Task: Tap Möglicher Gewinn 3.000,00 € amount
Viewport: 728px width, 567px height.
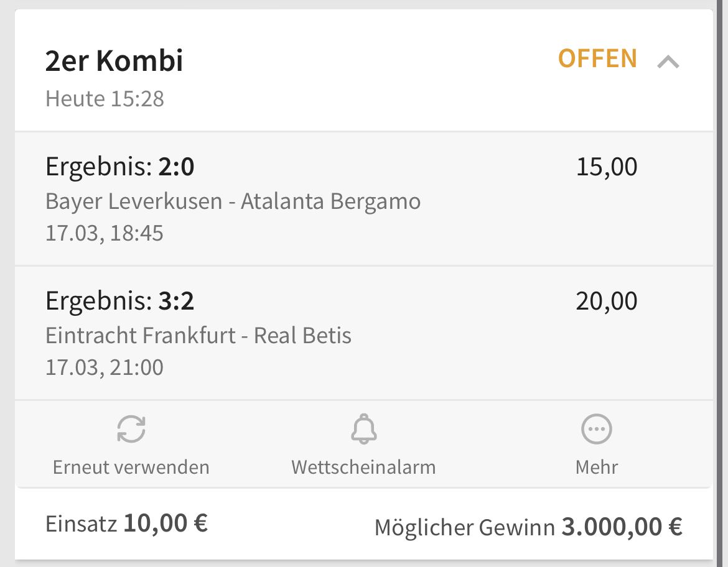Action: 528,527
